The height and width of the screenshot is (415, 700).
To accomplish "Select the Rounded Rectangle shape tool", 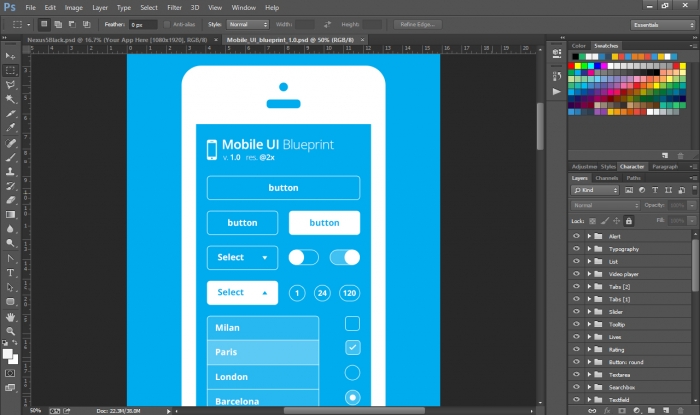I will [x=10, y=302].
